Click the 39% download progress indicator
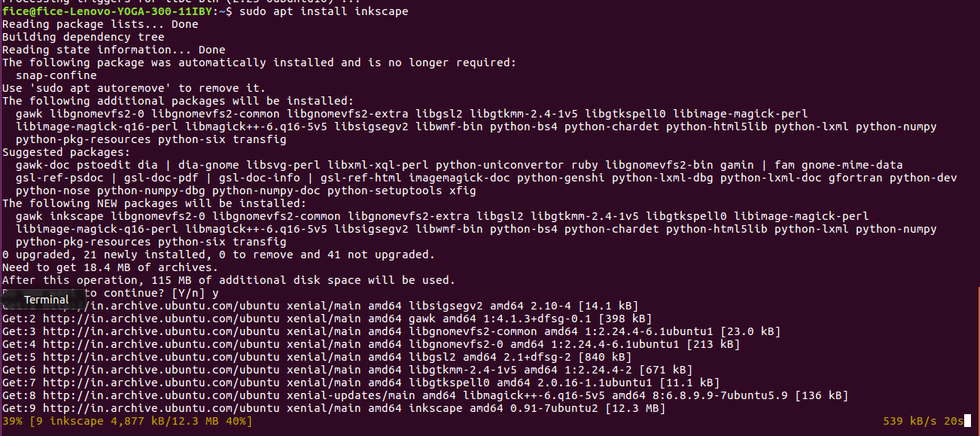The height and width of the screenshot is (436, 980). 12,421
